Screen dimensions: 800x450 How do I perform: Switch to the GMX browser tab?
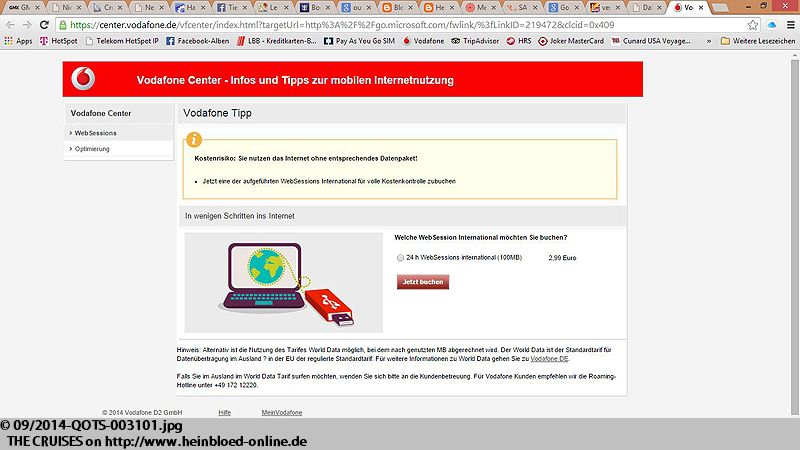(24, 8)
